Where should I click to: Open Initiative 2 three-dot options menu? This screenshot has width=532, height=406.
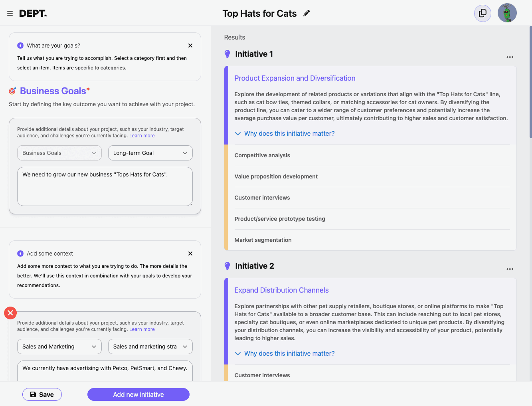tap(510, 269)
